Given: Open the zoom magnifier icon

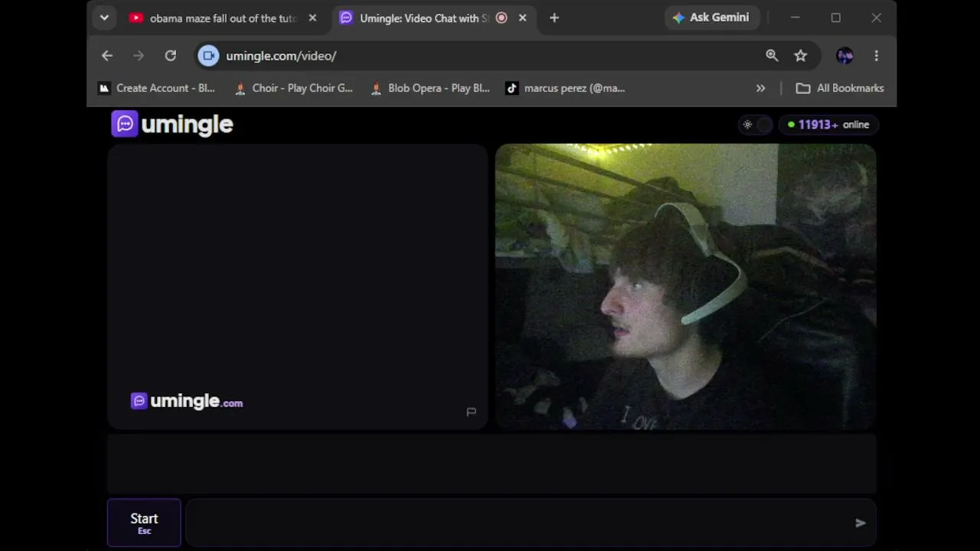Looking at the screenshot, I should click(772, 56).
